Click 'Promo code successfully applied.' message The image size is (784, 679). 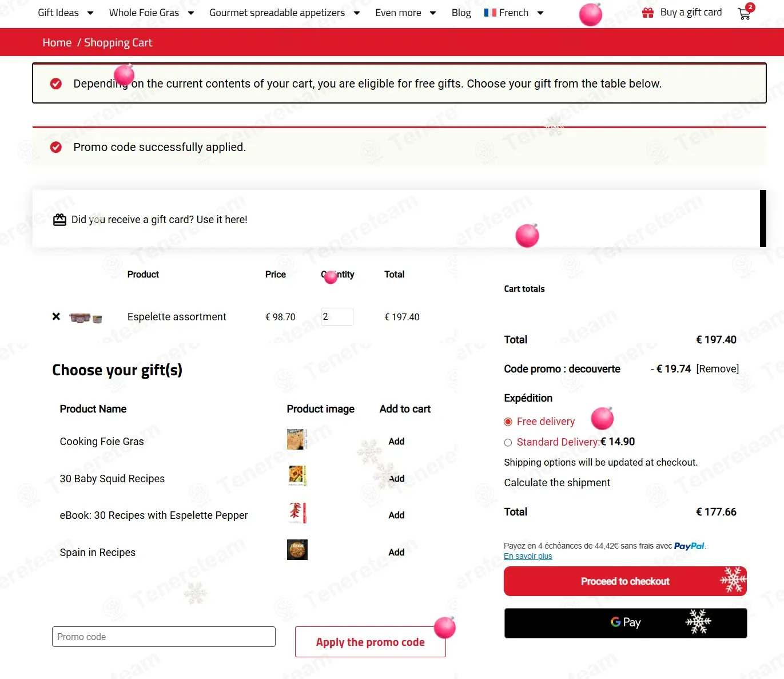coord(160,147)
